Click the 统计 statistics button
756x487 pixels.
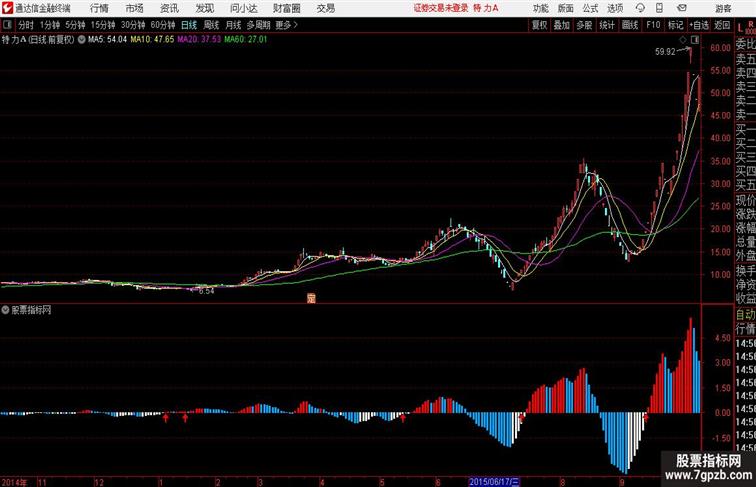pyautogui.click(x=607, y=25)
